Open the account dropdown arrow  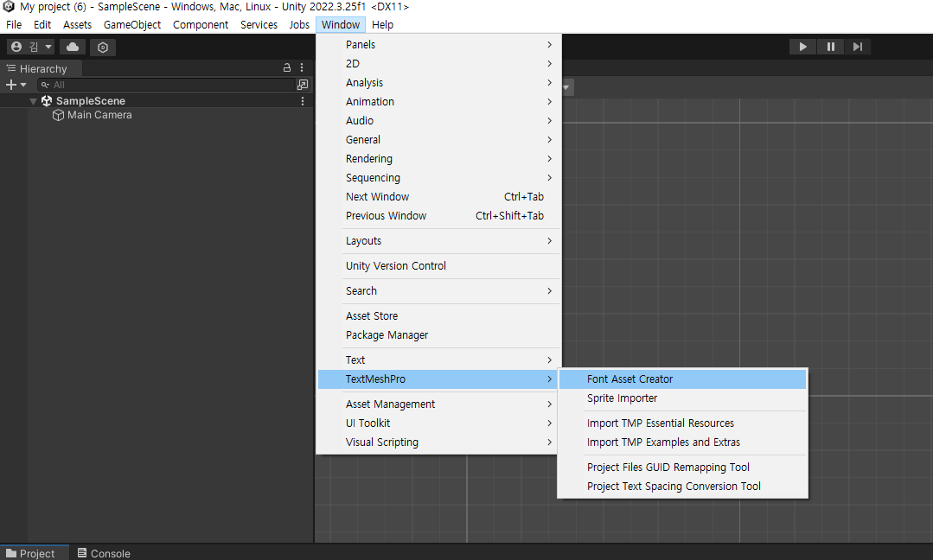click(48, 47)
